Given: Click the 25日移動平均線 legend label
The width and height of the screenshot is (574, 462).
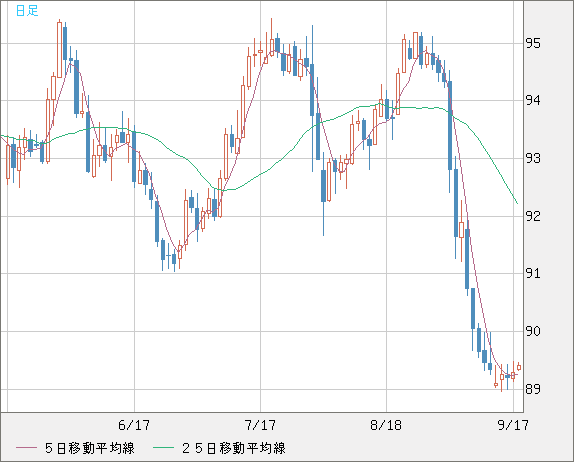Looking at the screenshot, I should 234,448.
